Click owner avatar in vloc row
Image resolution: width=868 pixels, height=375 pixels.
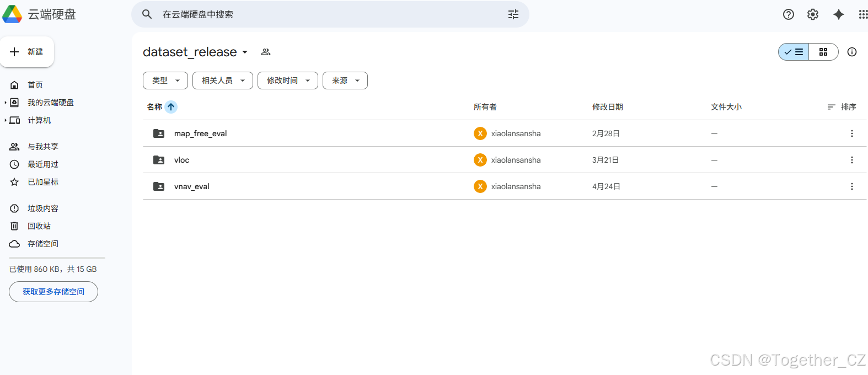pos(480,160)
